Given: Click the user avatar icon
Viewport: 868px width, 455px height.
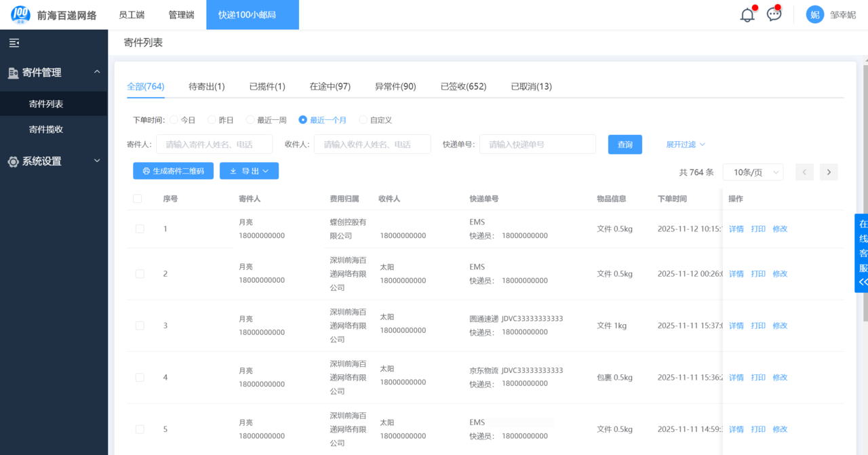Looking at the screenshot, I should pyautogui.click(x=814, y=15).
